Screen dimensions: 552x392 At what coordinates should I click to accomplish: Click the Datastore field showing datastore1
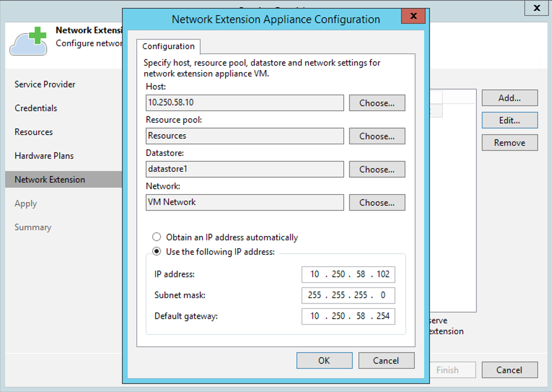pyautogui.click(x=244, y=169)
